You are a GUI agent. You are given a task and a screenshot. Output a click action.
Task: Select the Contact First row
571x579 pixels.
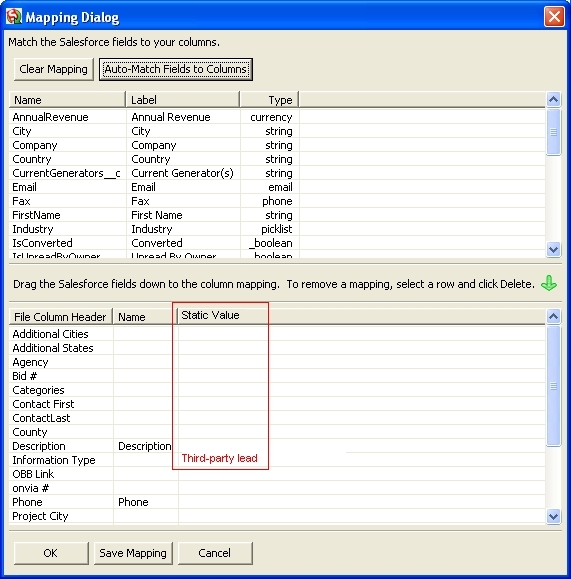[277, 404]
